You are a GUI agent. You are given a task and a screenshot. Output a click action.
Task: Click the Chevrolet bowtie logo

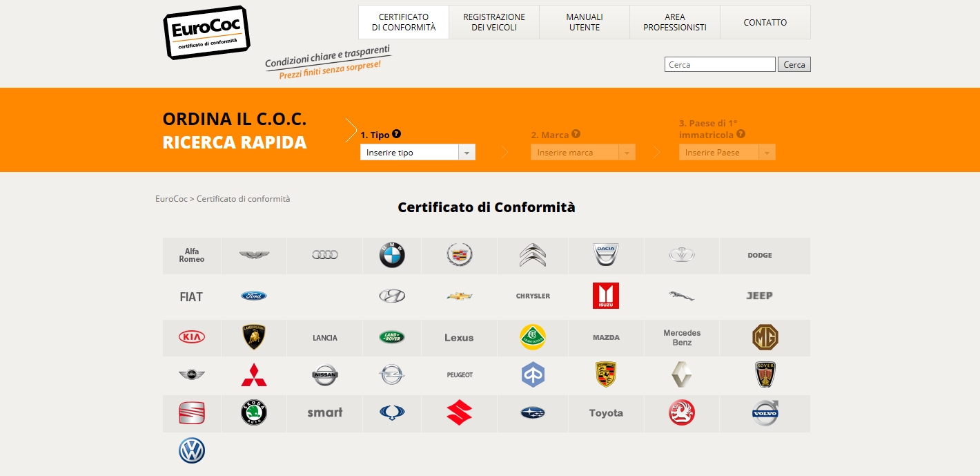click(460, 296)
